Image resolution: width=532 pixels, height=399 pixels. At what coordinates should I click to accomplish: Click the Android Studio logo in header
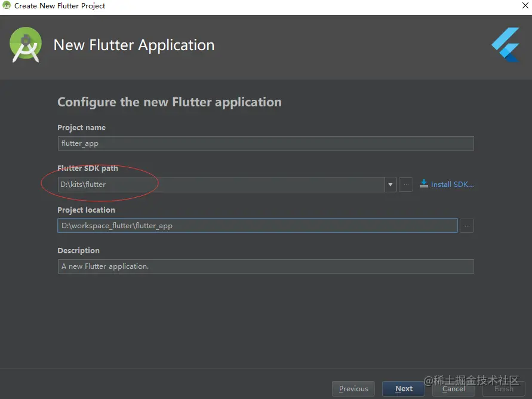pos(26,45)
